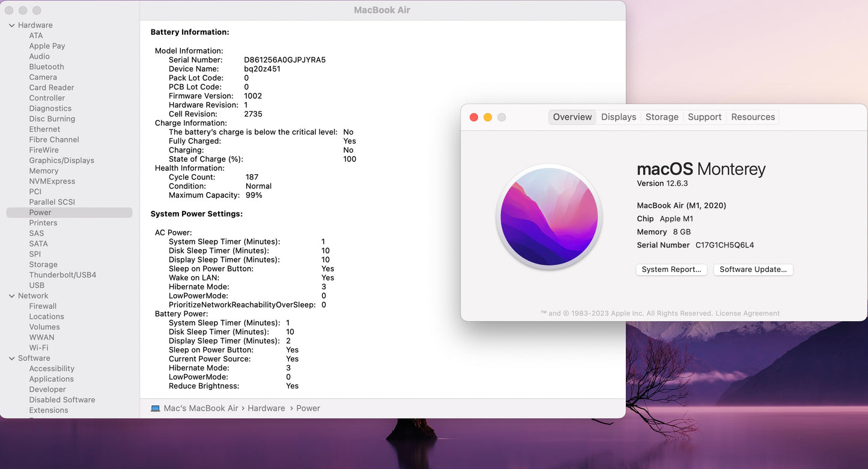868x469 pixels.
Task: Select Disc Burning in the sidebar
Action: 52,119
